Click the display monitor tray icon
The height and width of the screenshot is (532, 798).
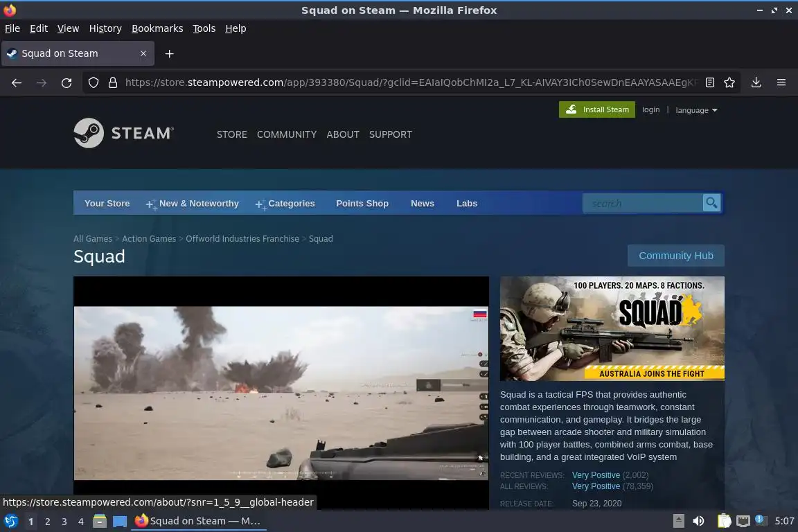point(743,521)
